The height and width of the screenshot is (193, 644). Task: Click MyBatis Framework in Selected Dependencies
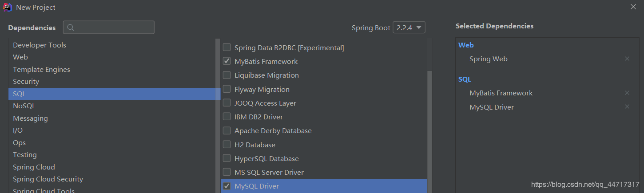(501, 93)
